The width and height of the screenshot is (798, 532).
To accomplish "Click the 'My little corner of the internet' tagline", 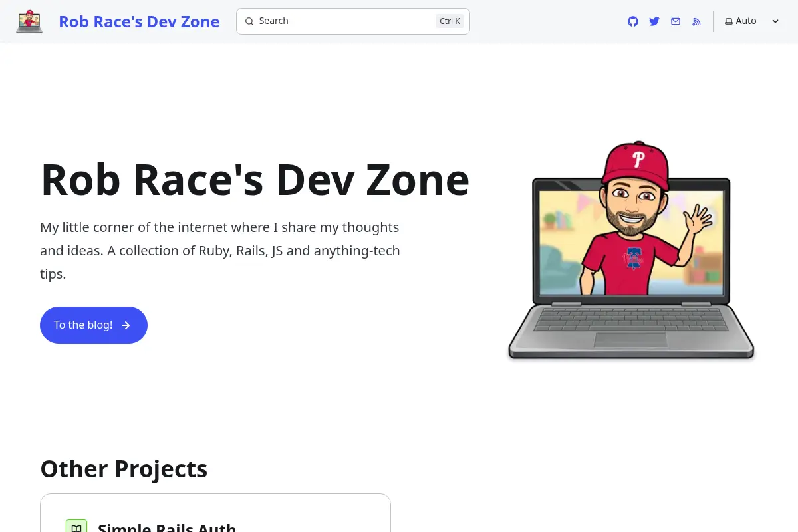I will point(220,251).
